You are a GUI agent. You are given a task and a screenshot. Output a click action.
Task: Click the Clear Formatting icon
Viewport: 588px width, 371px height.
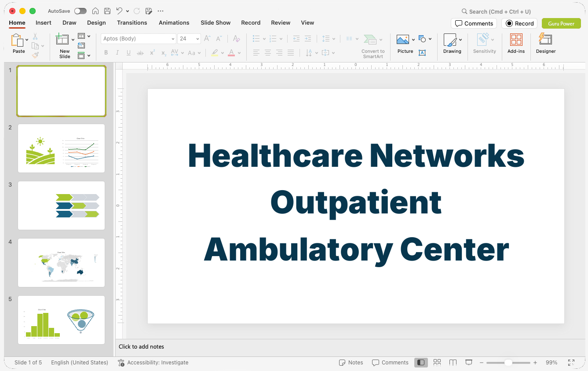coord(237,39)
